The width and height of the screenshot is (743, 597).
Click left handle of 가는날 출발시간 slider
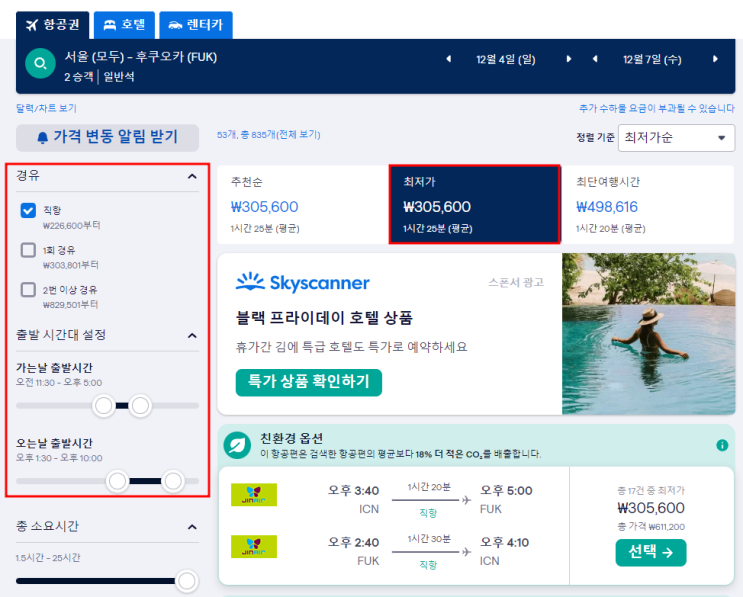tap(104, 406)
